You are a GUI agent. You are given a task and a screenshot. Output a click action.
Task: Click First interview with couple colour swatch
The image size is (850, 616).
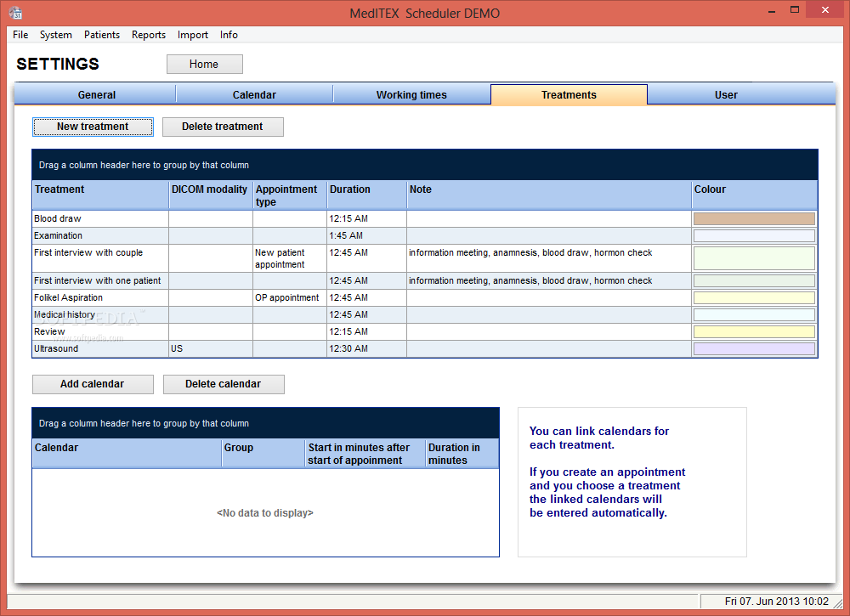click(x=754, y=258)
